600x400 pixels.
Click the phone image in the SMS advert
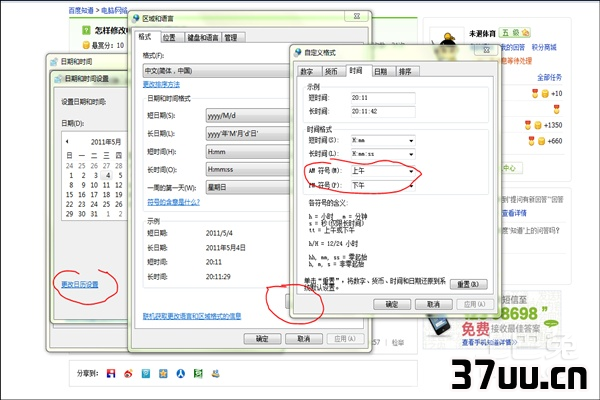pos(441,323)
